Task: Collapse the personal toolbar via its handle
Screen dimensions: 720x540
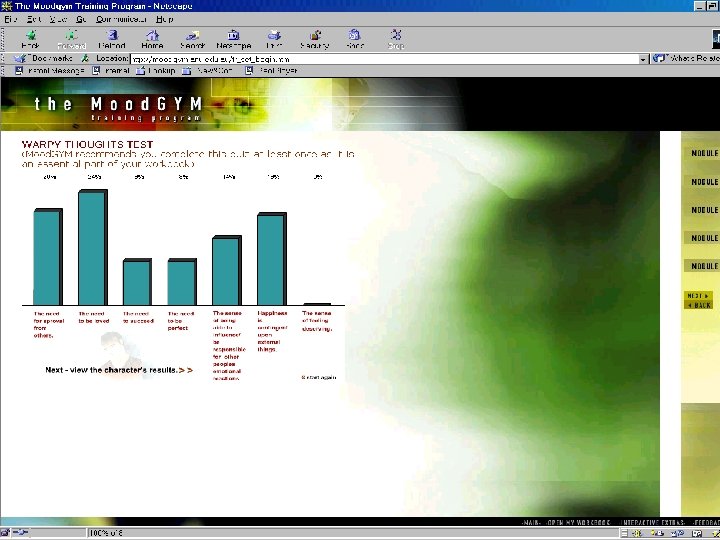Action: [x=2, y=71]
